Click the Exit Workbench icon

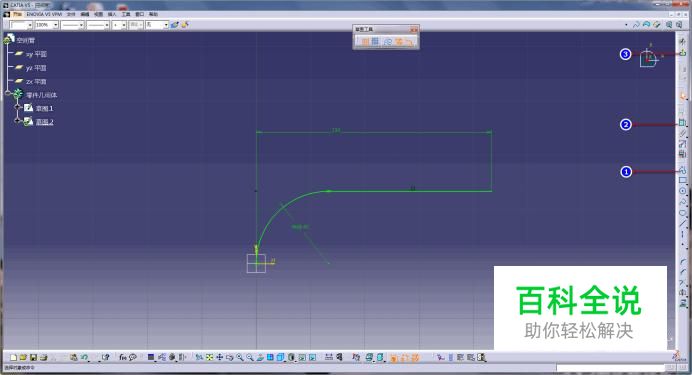pyautogui.click(x=683, y=53)
